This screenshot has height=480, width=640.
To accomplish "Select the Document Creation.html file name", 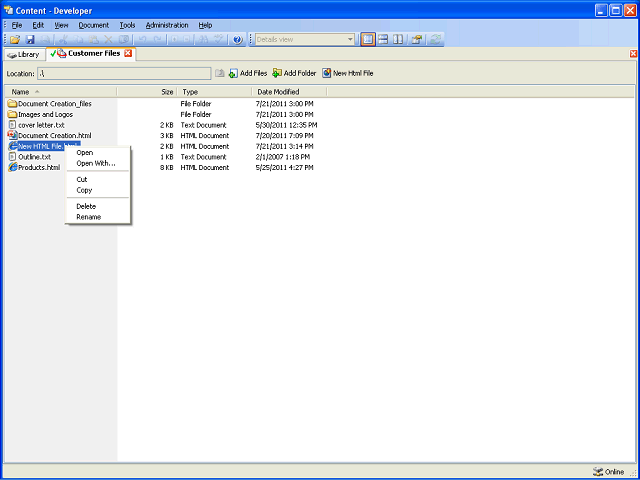I will (x=55, y=136).
